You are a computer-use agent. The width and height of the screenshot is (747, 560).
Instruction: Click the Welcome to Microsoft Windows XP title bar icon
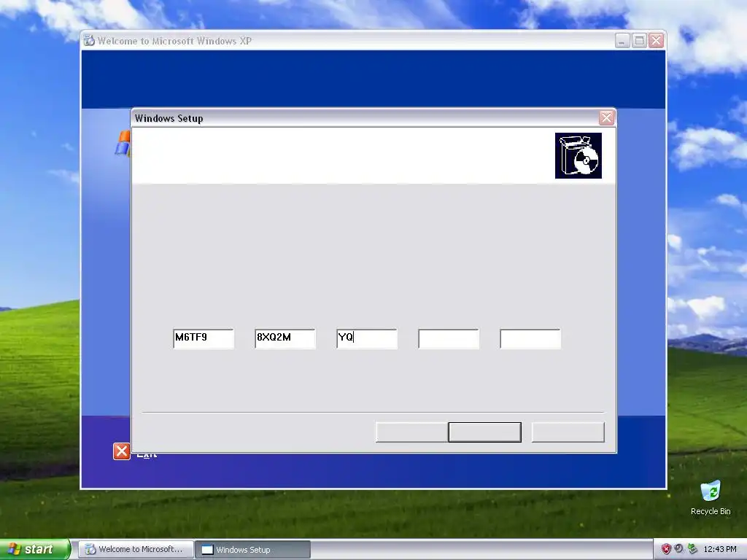(89, 41)
